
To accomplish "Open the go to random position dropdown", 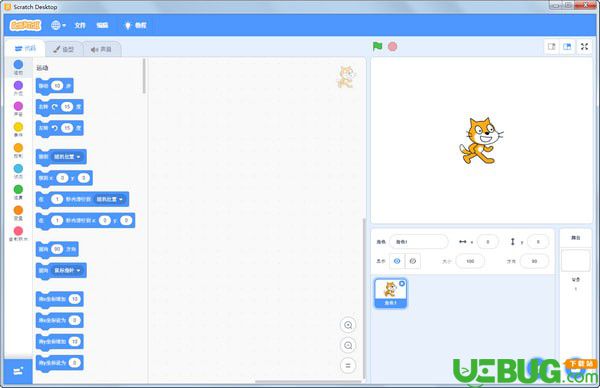I will click(67, 157).
